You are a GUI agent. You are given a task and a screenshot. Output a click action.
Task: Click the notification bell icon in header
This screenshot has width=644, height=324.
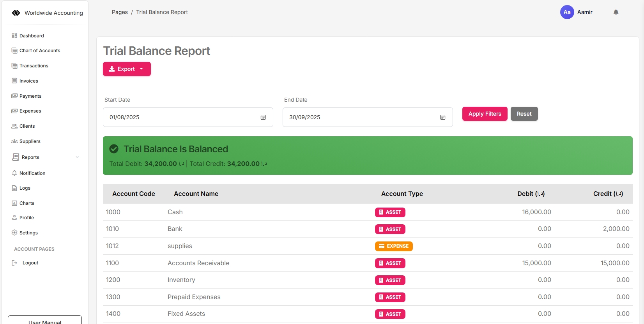pyautogui.click(x=616, y=12)
